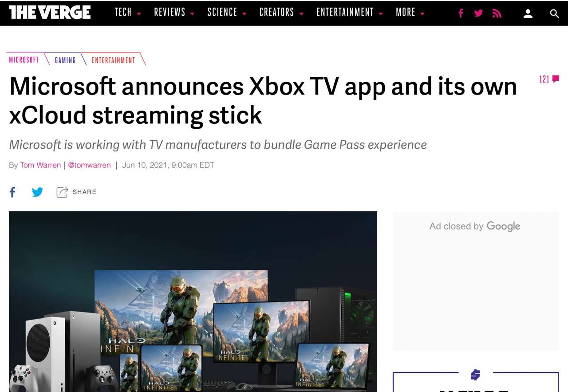View comments via speech bubble icon
The width and height of the screenshot is (568, 392).
point(556,79)
